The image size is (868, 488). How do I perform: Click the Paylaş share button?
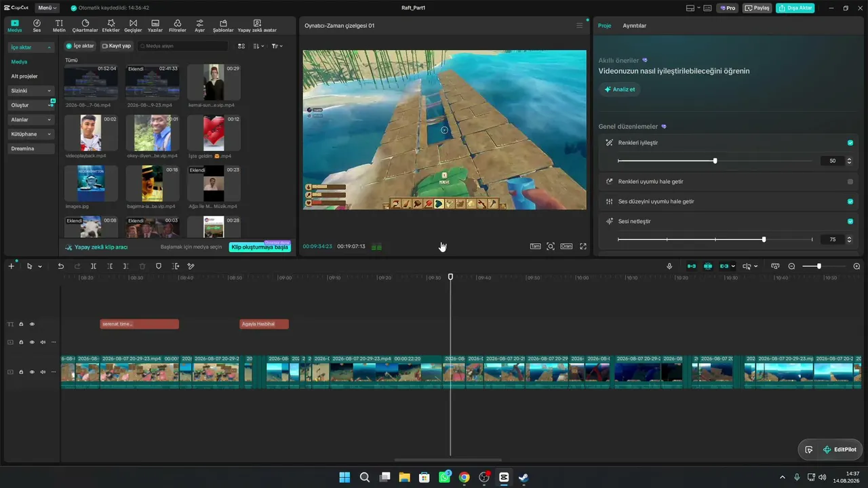pos(757,8)
